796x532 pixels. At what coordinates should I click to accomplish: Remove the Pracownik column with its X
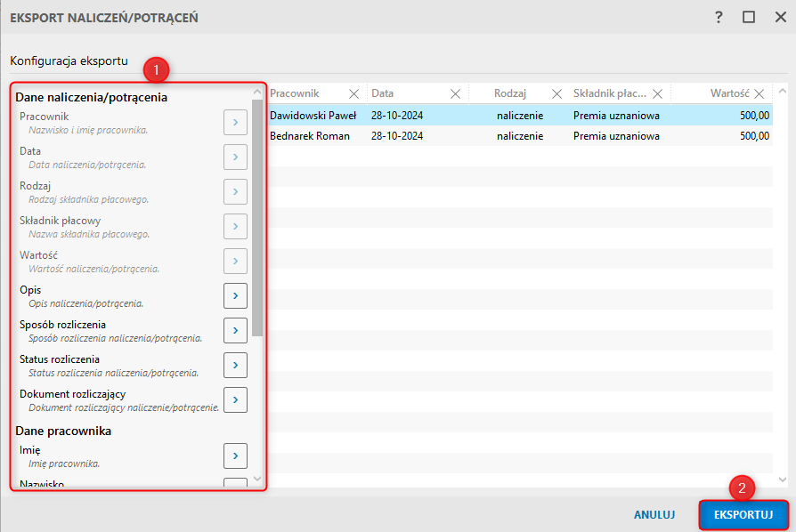353,93
